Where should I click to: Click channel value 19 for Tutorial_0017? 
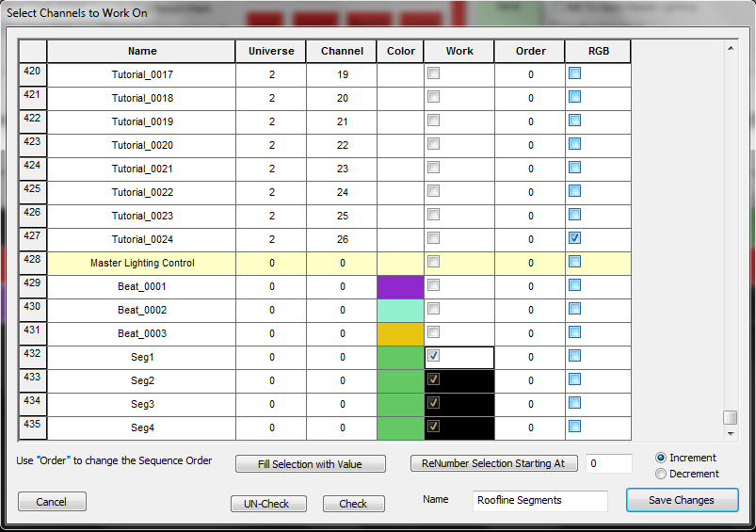click(x=342, y=74)
